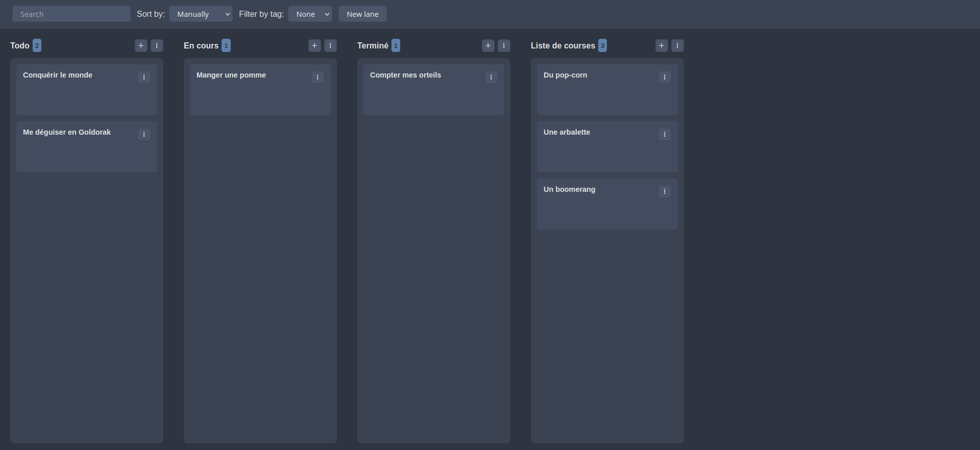
Task: Open Terminé lane options menu
Action: 504,46
